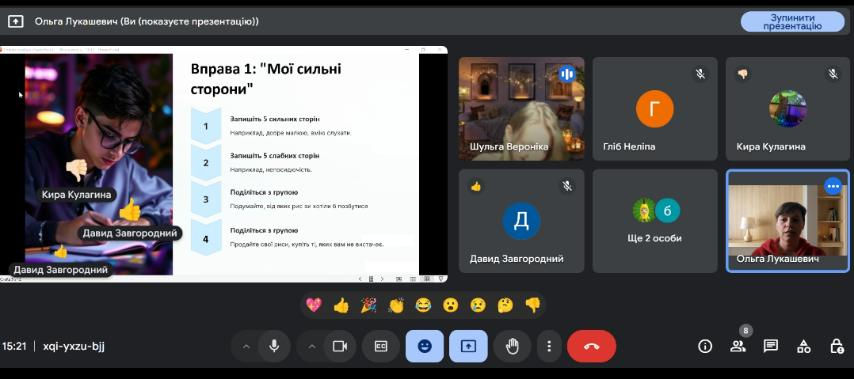Send the clapping hands emoji reaction
Viewport: 854px width, 379px height.
pos(396,305)
